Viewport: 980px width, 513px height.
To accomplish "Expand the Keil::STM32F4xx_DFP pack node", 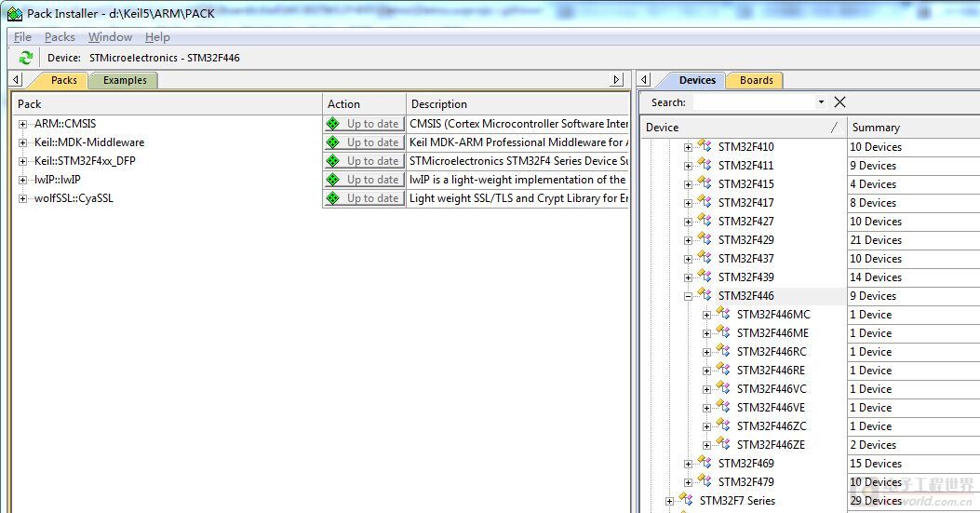I will tap(22, 161).
